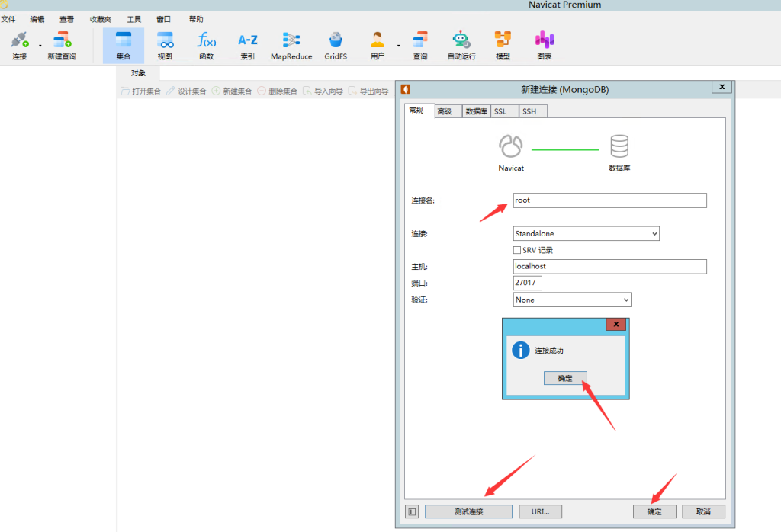781x532 pixels.
Task: Click 确定 in the 连接成功 message box
Action: (x=565, y=378)
